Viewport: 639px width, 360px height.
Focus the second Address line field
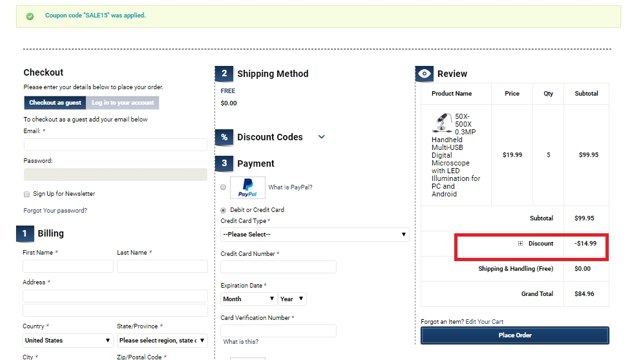[115, 310]
